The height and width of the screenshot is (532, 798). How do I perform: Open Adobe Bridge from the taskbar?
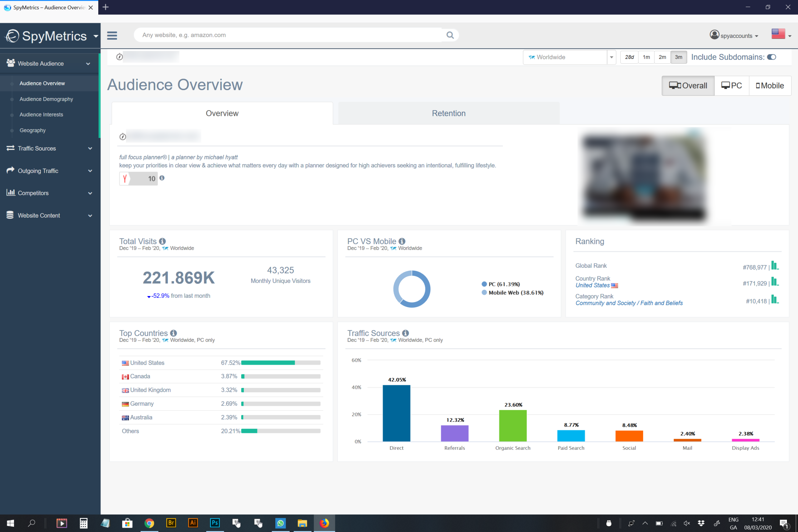(x=171, y=523)
